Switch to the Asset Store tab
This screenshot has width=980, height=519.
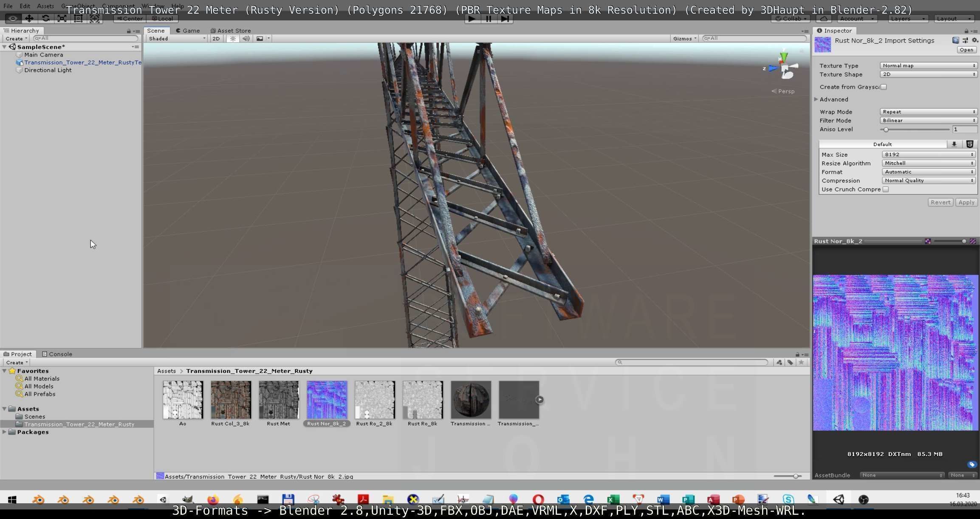pyautogui.click(x=231, y=31)
